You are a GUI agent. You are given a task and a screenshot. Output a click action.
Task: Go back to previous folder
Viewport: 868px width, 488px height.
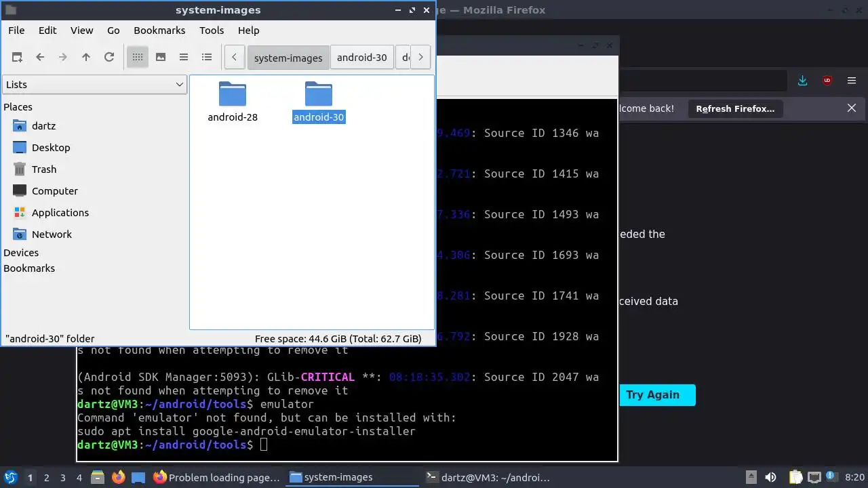coord(40,58)
